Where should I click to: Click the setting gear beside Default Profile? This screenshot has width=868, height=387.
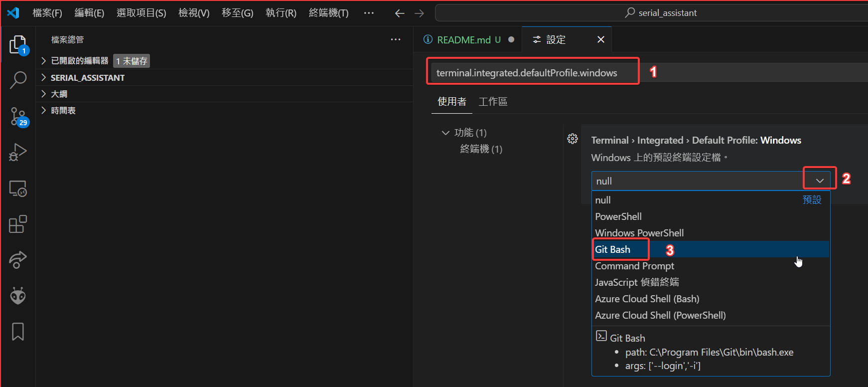[x=573, y=139]
